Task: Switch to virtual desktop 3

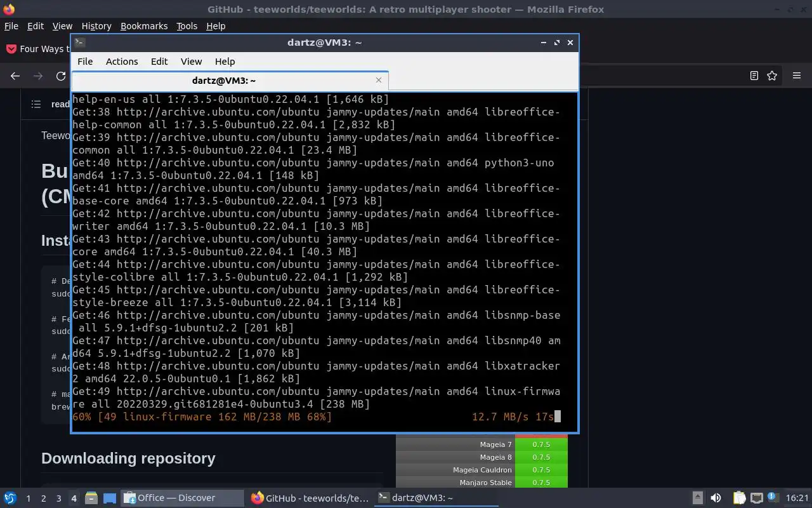Action: [58, 498]
